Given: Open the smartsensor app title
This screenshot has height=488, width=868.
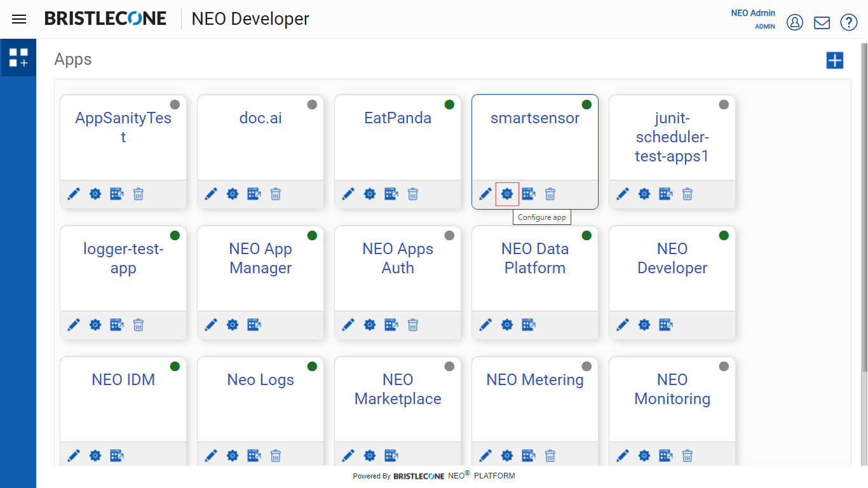Looking at the screenshot, I should point(535,118).
